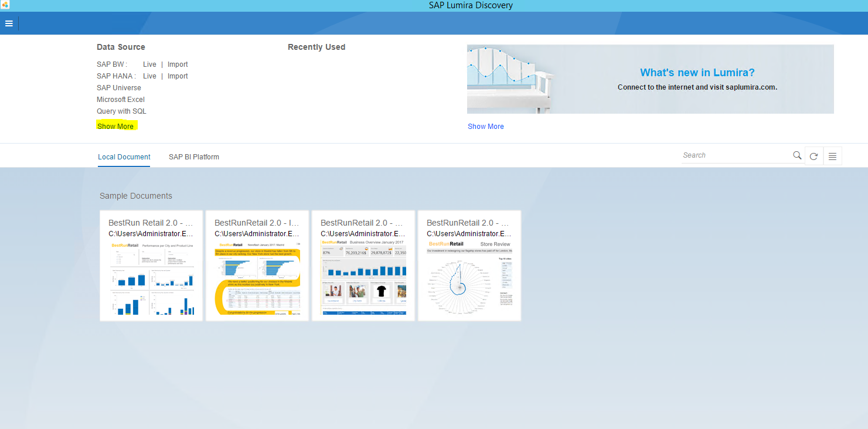This screenshot has height=429, width=868.
Task: Choose Live connection for SAP BW
Action: click(x=149, y=64)
